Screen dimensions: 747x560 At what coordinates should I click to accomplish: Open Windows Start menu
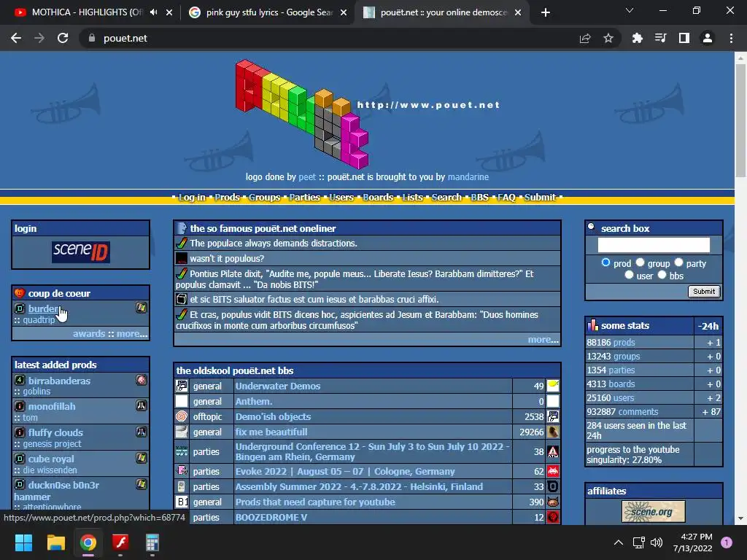[23, 542]
